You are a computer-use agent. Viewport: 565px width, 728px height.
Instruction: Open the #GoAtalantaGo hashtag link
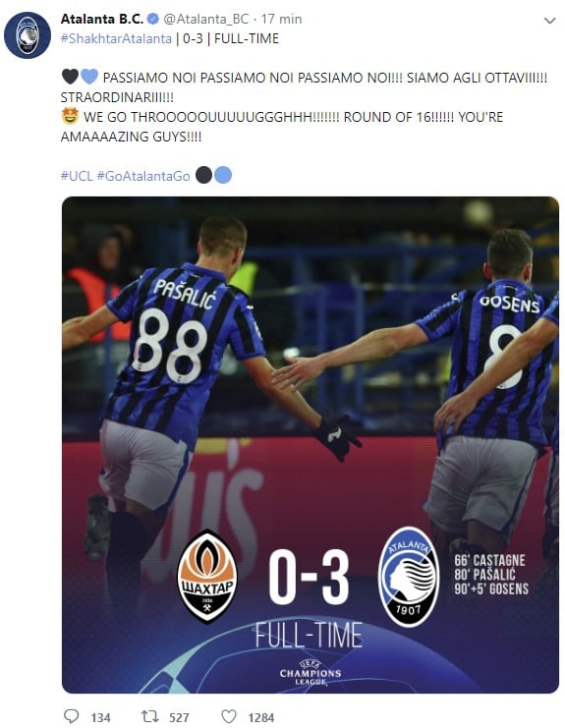(x=143, y=176)
